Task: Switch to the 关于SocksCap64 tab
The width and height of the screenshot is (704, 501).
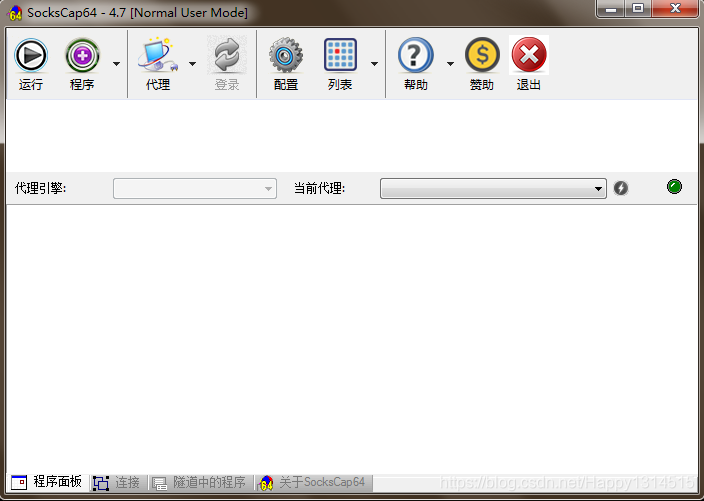Action: coord(313,483)
